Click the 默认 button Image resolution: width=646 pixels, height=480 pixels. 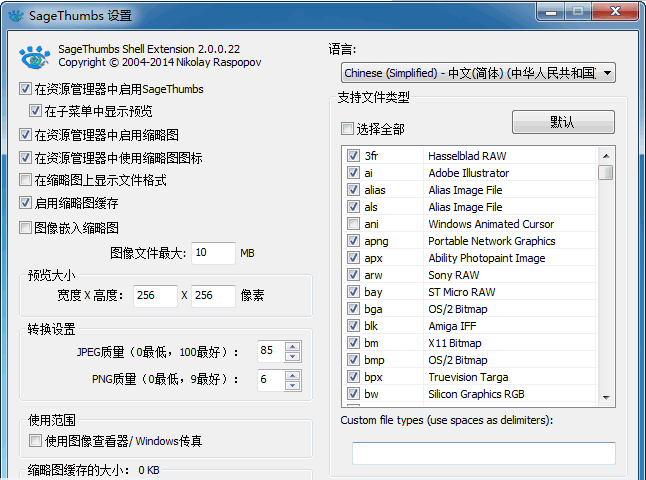563,122
